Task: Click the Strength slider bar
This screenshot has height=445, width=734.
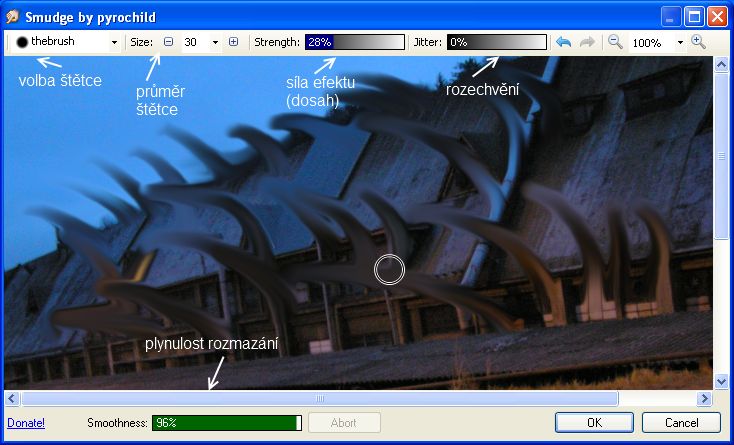Action: [354, 43]
